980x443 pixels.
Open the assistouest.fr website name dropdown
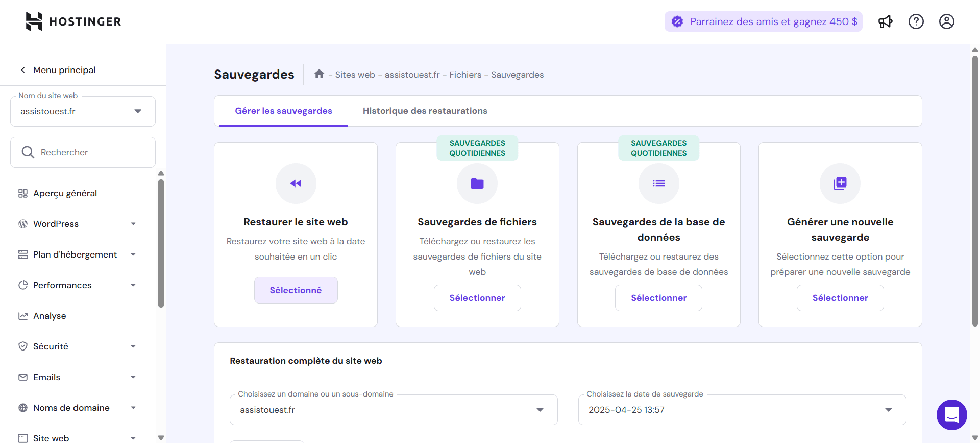[83, 111]
